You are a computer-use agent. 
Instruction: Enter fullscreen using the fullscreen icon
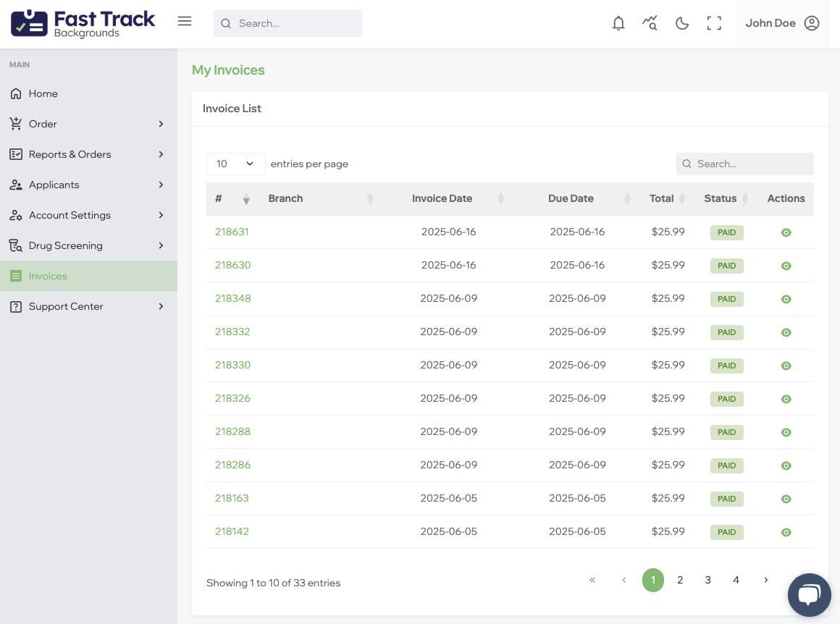point(714,23)
